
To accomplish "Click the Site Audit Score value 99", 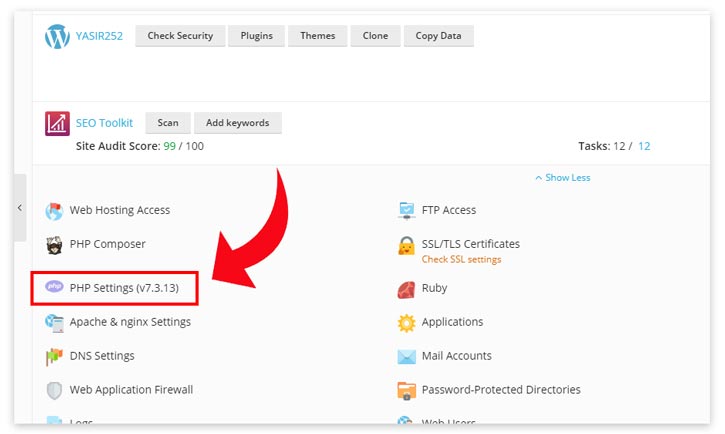I will pos(170,146).
